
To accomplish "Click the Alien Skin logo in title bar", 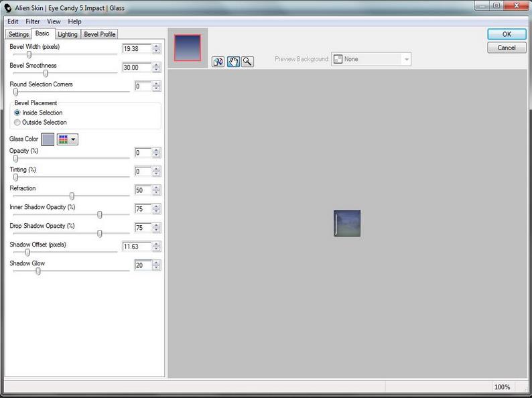I will (x=7, y=8).
